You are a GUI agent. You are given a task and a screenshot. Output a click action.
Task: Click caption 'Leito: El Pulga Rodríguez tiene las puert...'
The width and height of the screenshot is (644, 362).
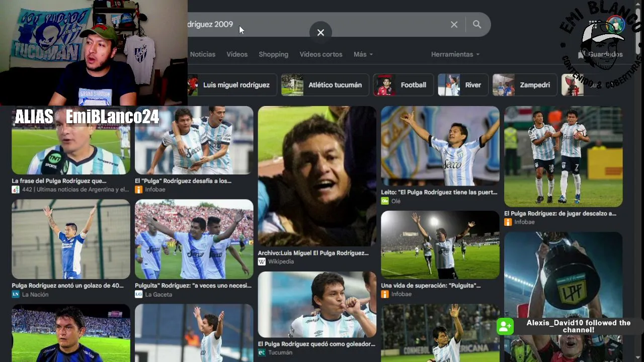(439, 192)
